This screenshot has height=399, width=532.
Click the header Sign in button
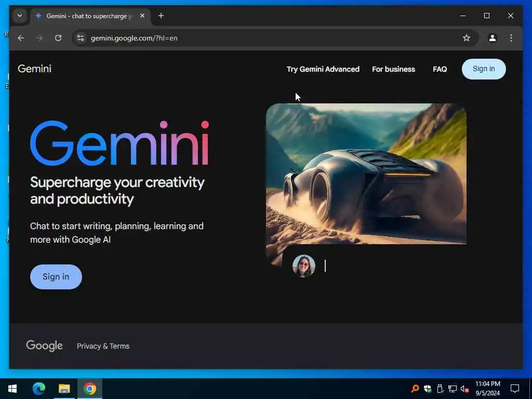pyautogui.click(x=484, y=69)
